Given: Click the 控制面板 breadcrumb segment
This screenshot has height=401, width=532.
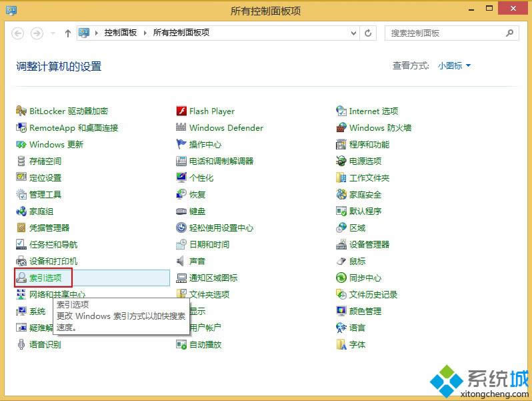Looking at the screenshot, I should [x=121, y=33].
